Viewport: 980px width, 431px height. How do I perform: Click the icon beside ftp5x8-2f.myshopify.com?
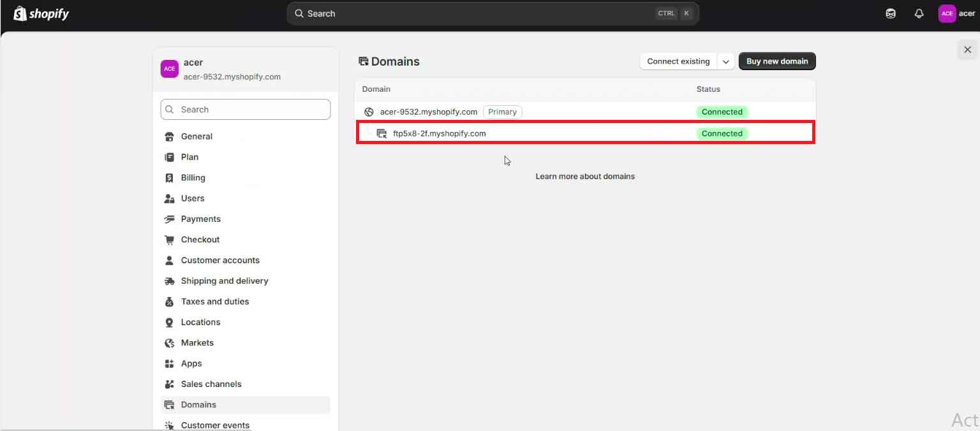tap(382, 133)
